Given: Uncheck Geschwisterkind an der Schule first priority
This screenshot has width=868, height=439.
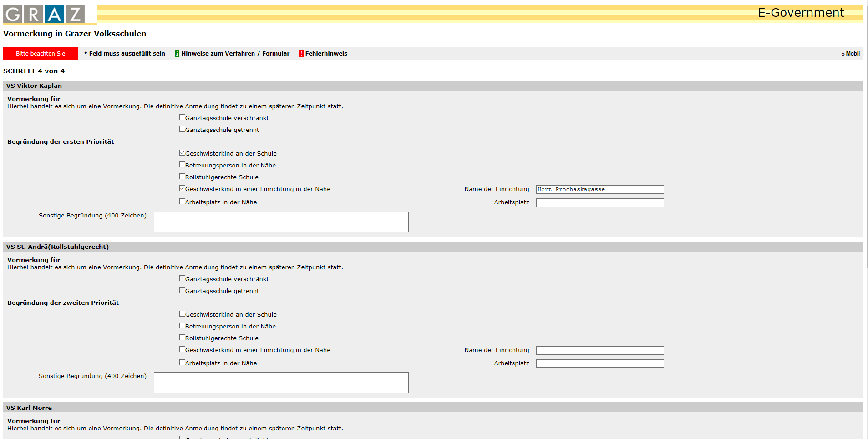Looking at the screenshot, I should pos(182,153).
